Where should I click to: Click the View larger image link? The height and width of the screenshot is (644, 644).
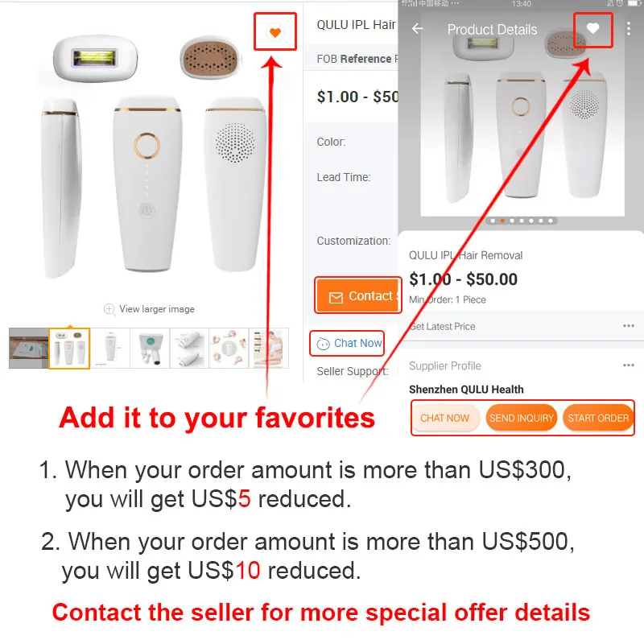tap(157, 309)
